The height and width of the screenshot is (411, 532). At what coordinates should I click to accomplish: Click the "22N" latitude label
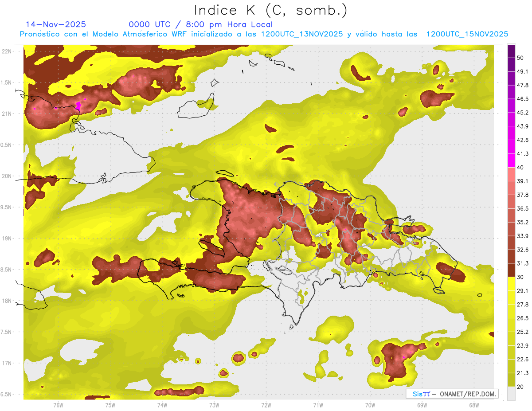[7, 51]
